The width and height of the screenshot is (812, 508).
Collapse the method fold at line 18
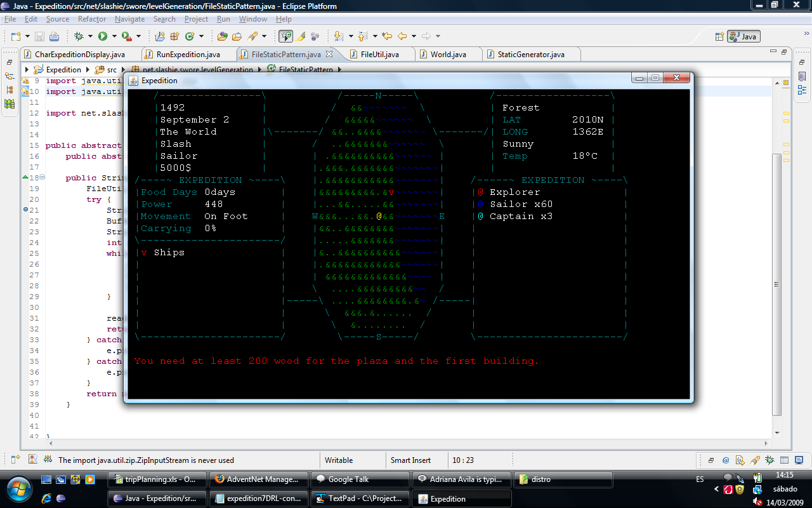point(42,178)
